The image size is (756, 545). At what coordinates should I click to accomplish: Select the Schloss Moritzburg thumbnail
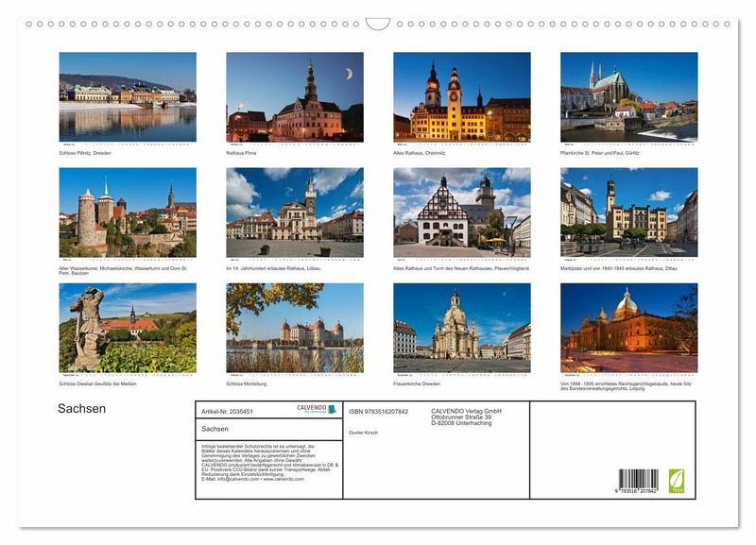295,328
